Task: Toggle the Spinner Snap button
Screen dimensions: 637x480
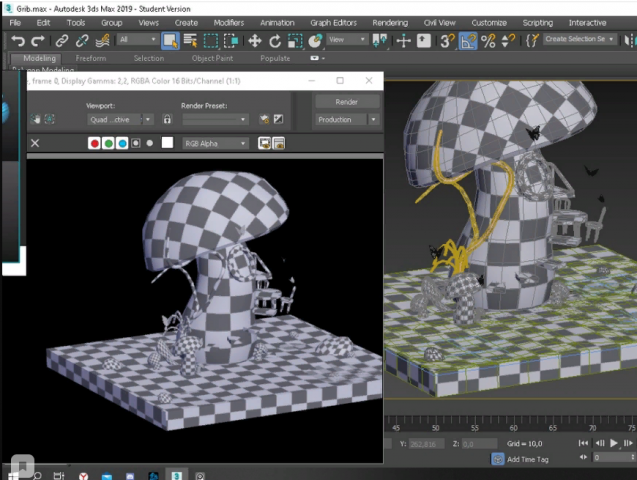Action: (x=508, y=41)
